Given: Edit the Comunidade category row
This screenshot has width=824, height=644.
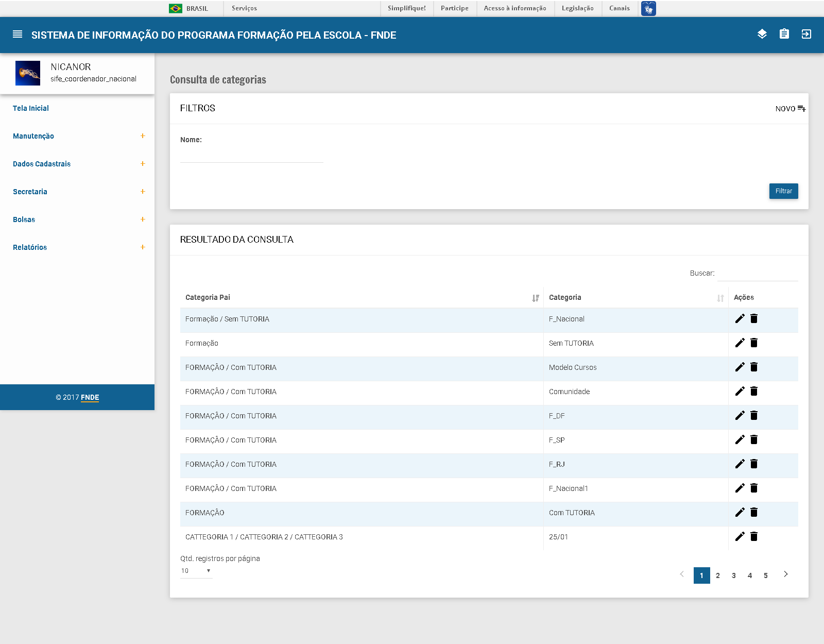Looking at the screenshot, I should 740,392.
